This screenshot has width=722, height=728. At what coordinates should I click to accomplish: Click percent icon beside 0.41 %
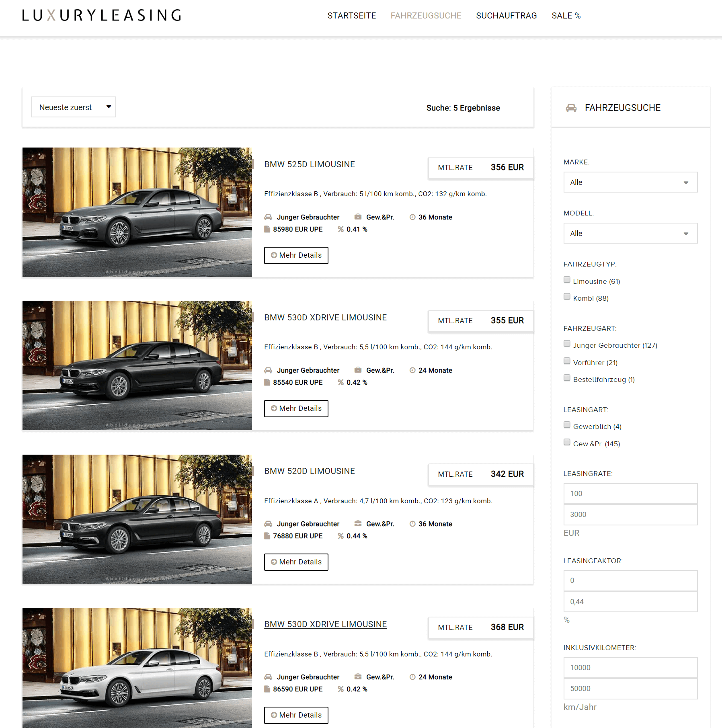340,229
